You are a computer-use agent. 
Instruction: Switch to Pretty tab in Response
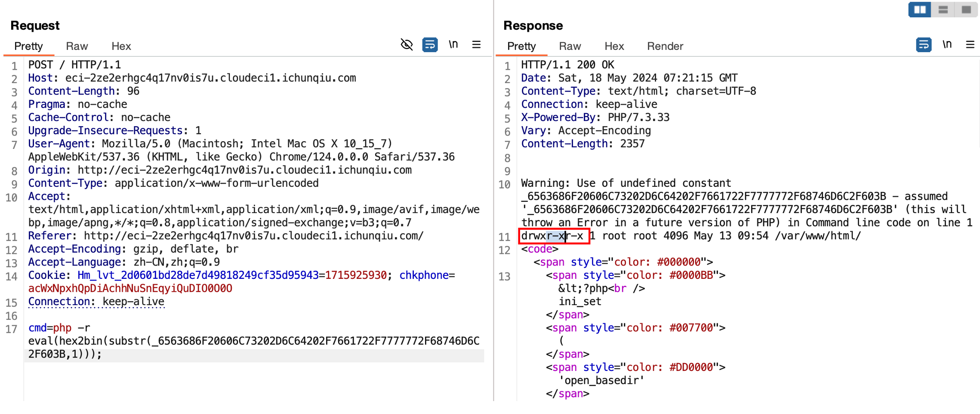521,46
